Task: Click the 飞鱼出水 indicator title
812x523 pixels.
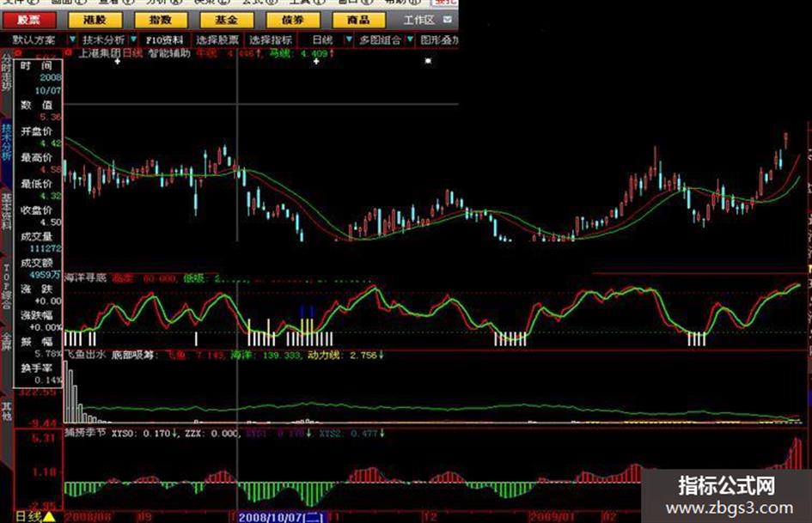Action: pyautogui.click(x=85, y=355)
